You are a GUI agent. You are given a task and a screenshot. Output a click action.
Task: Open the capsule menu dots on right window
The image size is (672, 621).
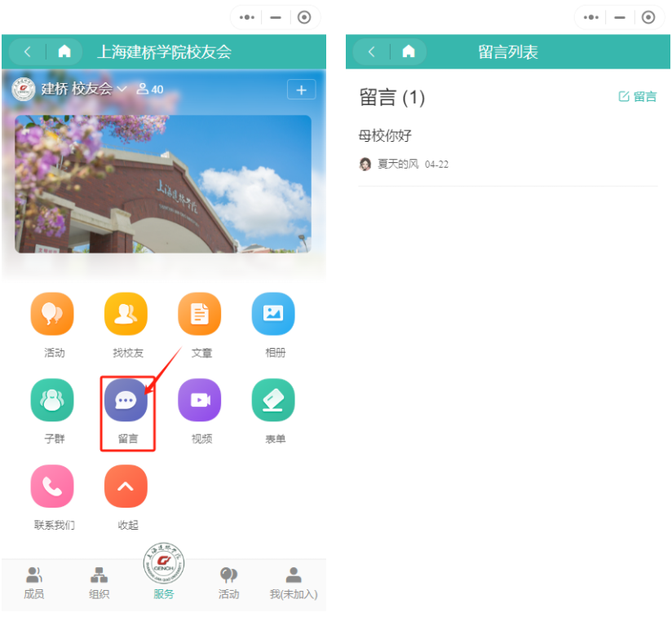pyautogui.click(x=590, y=17)
